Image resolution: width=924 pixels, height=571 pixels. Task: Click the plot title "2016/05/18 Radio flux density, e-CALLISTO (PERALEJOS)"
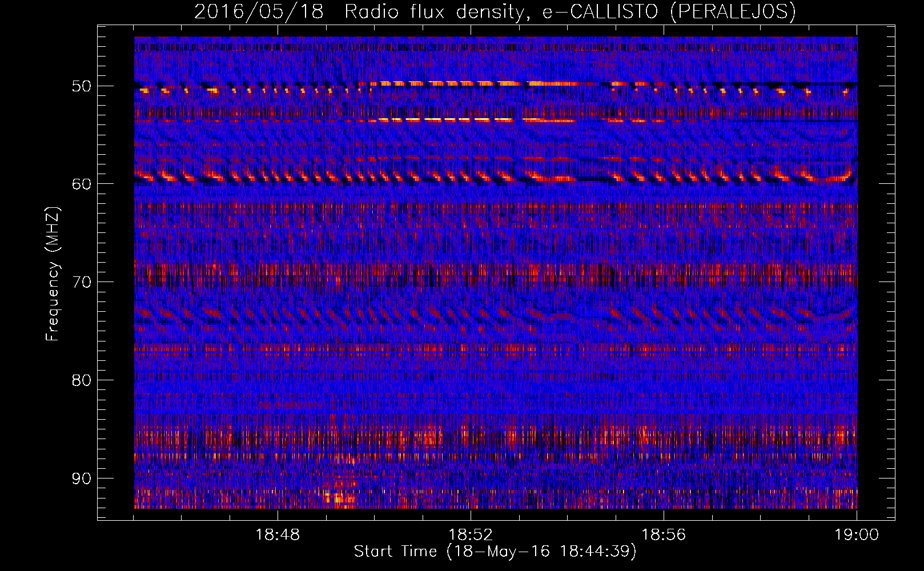(495, 12)
